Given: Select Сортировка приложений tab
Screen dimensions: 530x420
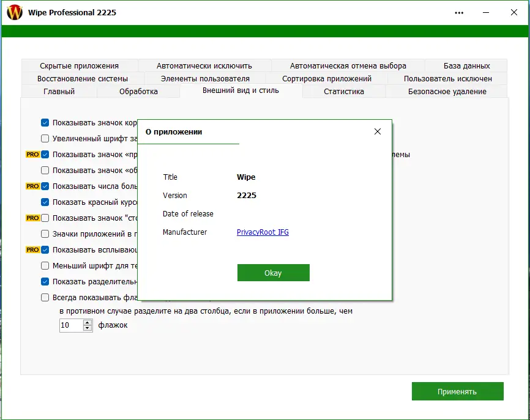Looking at the screenshot, I should coord(327,78).
